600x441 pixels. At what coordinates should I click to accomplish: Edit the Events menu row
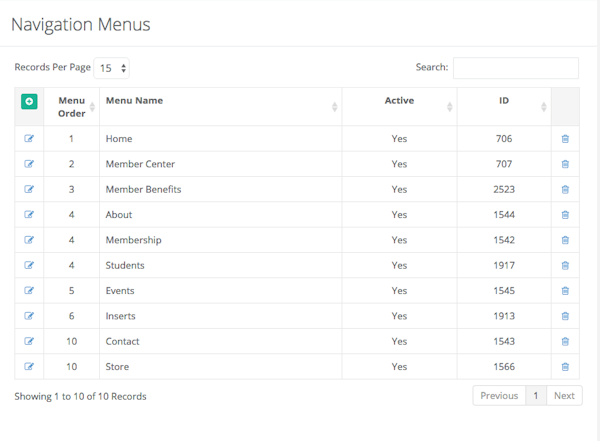[29, 290]
